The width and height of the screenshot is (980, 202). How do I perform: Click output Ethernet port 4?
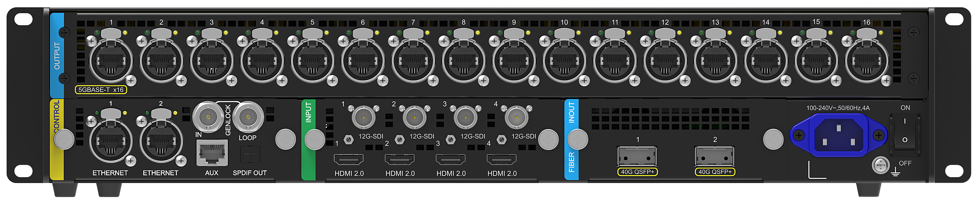pyautogui.click(x=262, y=61)
